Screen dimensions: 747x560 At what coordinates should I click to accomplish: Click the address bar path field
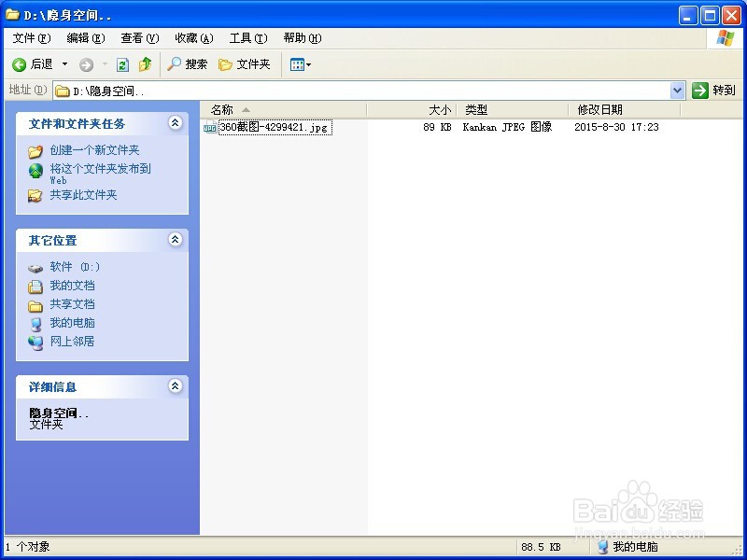[362, 91]
